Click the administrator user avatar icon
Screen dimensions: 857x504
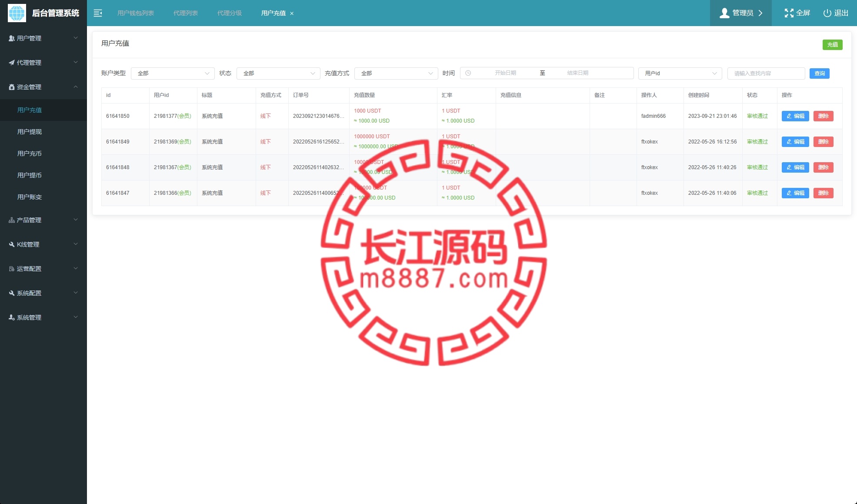click(724, 13)
